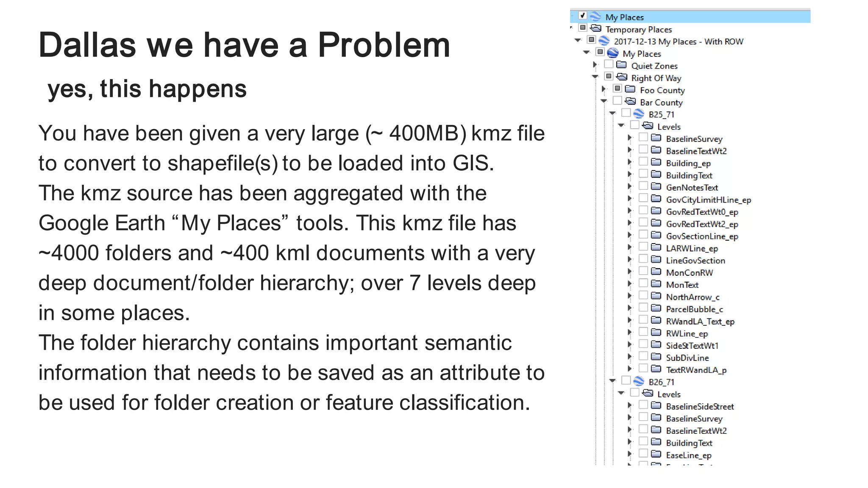The height and width of the screenshot is (488, 868).
Task: Expand the Foo County folder
Action: (604, 89)
